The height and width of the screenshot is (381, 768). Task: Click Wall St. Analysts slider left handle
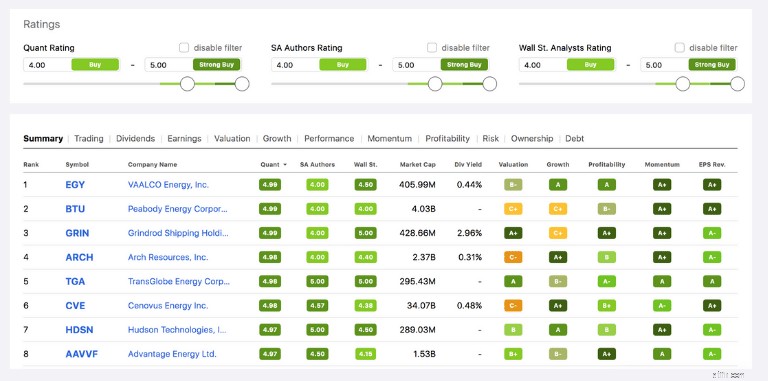coord(683,84)
